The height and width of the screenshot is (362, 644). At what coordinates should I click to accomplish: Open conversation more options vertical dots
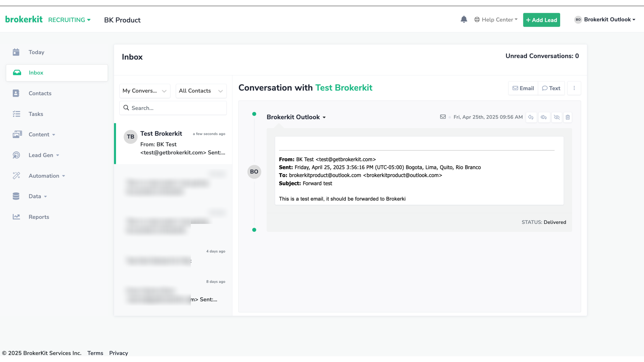click(x=574, y=88)
